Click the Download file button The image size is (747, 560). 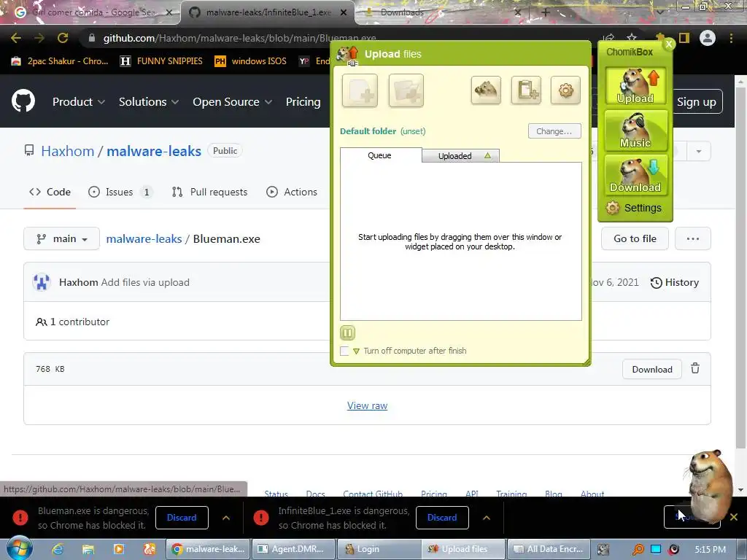(x=651, y=369)
